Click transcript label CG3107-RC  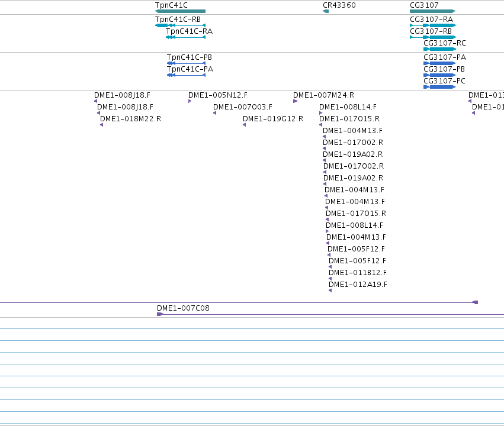click(445, 43)
